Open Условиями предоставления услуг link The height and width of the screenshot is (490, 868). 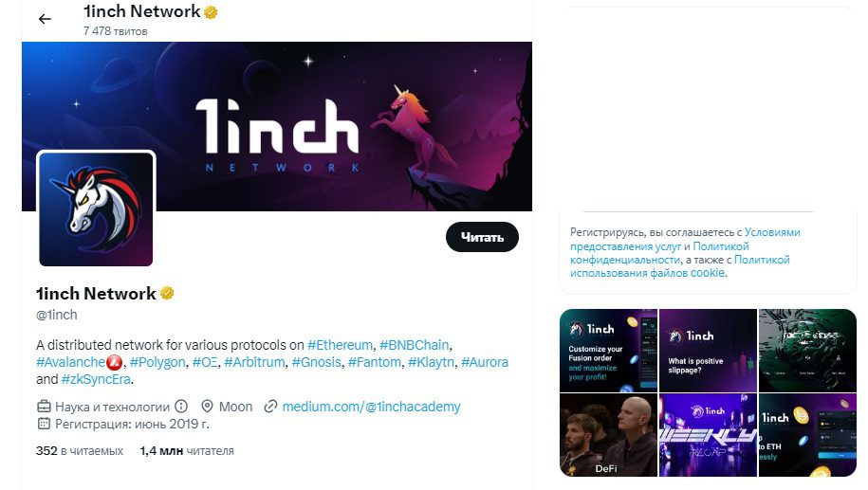coord(685,239)
